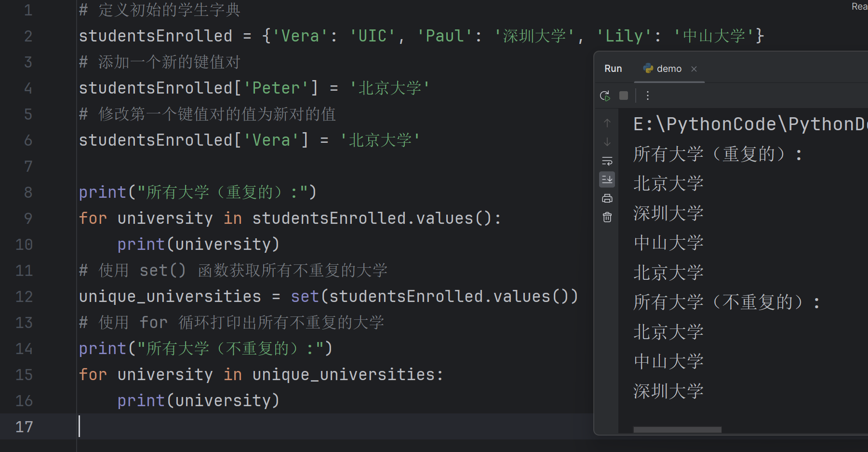The height and width of the screenshot is (452, 868).
Task: Click the 'set' builtin on line 12
Action: (305, 296)
